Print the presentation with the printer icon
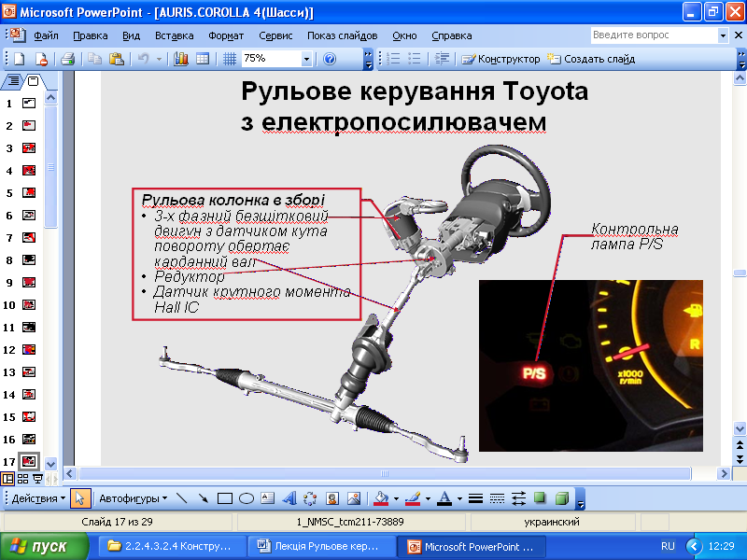The height and width of the screenshot is (560, 747). [x=67, y=59]
